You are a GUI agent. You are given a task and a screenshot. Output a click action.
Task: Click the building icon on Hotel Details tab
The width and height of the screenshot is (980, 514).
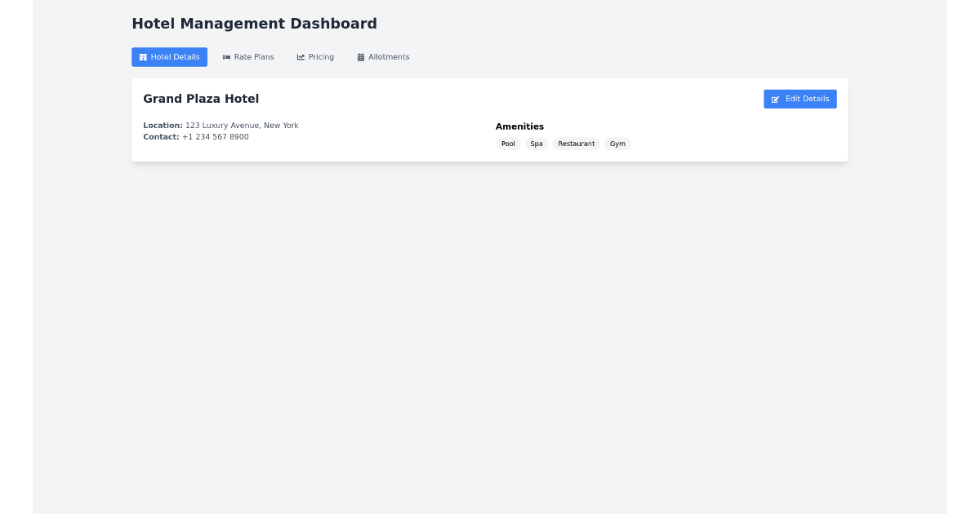tap(143, 56)
